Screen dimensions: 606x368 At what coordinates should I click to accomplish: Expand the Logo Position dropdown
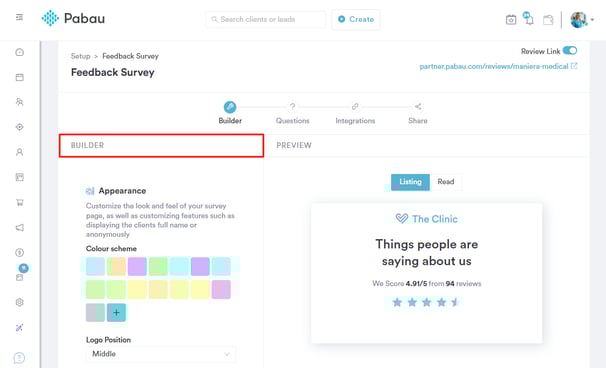[x=160, y=354]
